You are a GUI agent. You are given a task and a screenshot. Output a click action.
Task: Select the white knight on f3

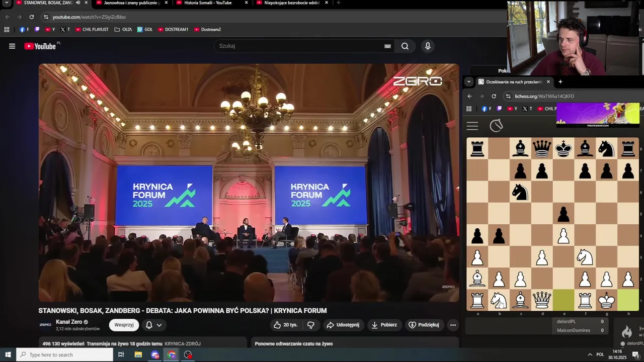[585, 256]
